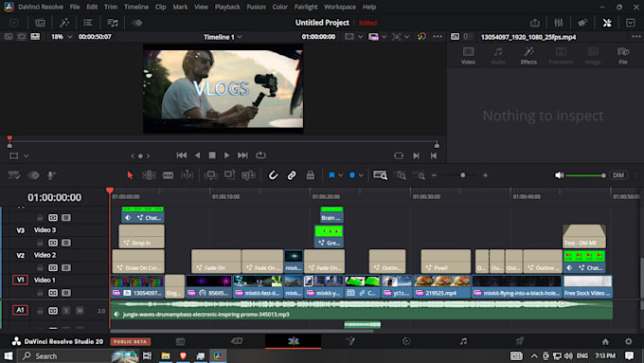Viewport: 644px width, 363px height.
Task: Lock the Video 1 track
Action: (40, 293)
